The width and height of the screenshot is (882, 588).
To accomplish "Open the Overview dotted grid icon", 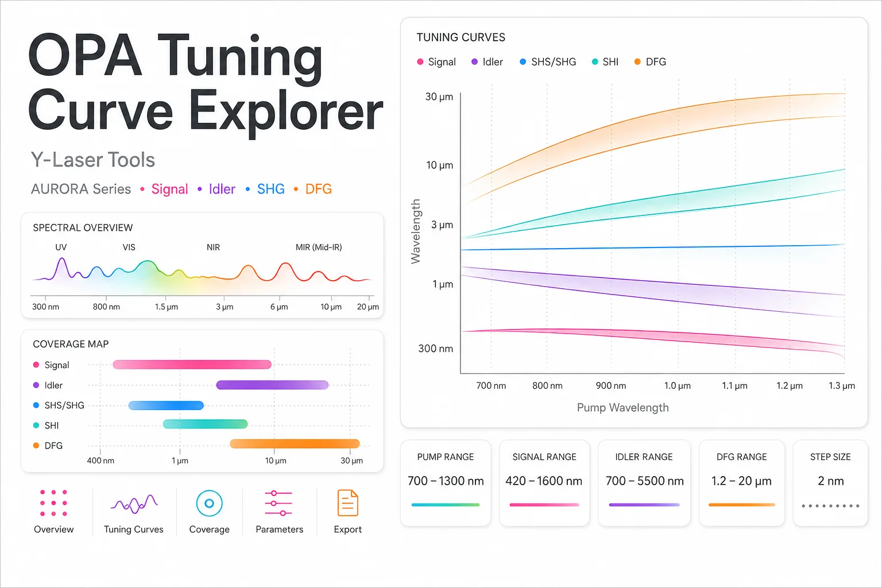I will (53, 503).
